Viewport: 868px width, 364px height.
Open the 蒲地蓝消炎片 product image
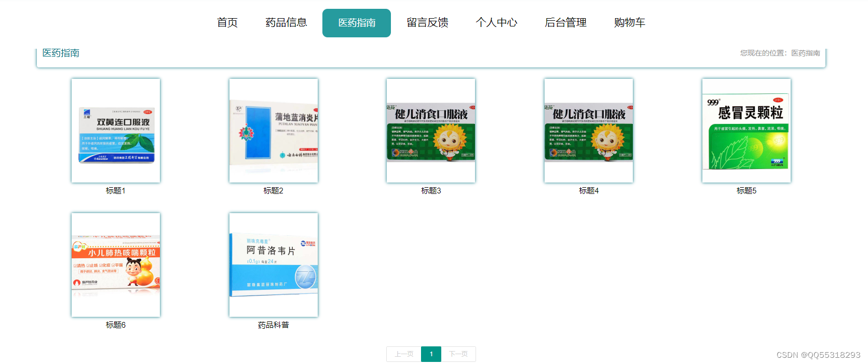pyautogui.click(x=274, y=131)
